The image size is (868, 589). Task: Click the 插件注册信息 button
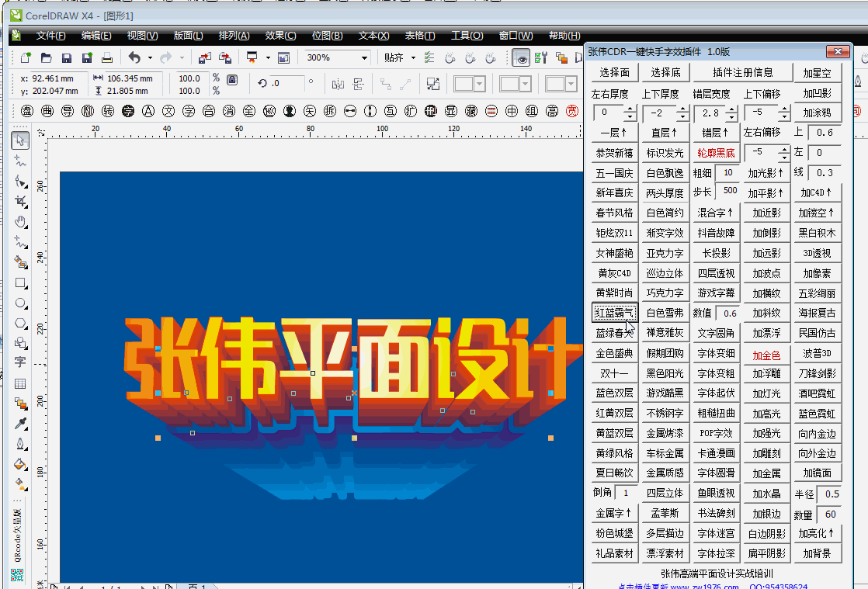[x=743, y=72]
